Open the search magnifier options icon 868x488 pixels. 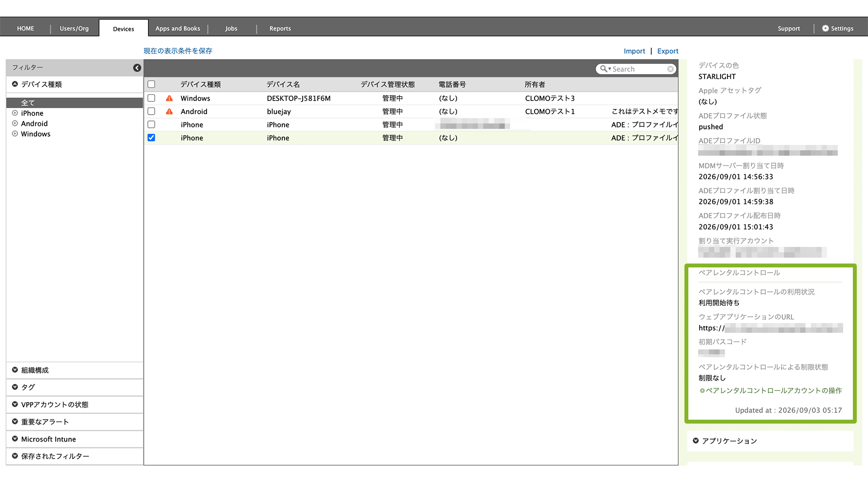tap(605, 69)
